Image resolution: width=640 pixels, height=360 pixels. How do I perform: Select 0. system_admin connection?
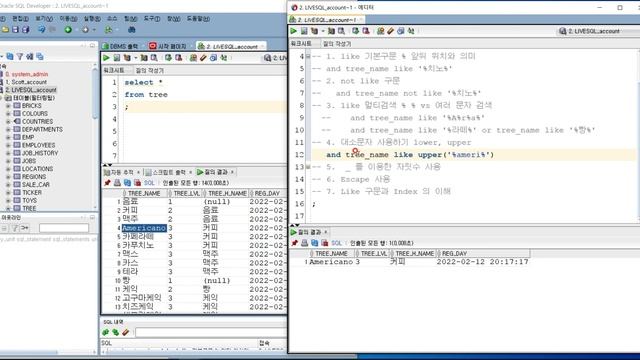tap(27, 74)
